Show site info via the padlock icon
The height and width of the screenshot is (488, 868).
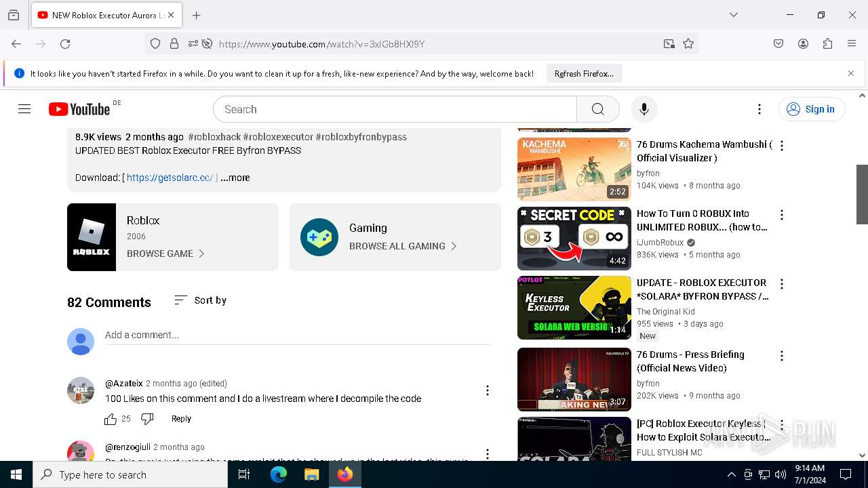[x=174, y=43]
